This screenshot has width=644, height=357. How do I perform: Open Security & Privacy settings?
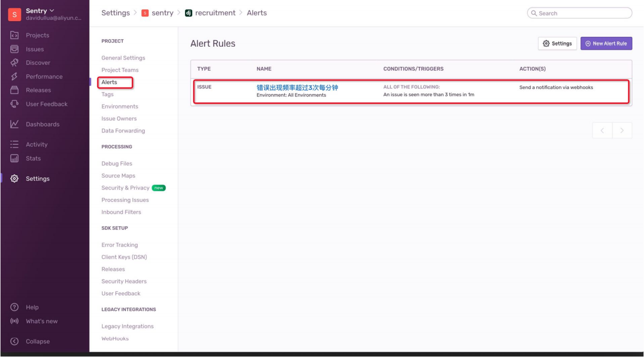tap(125, 188)
